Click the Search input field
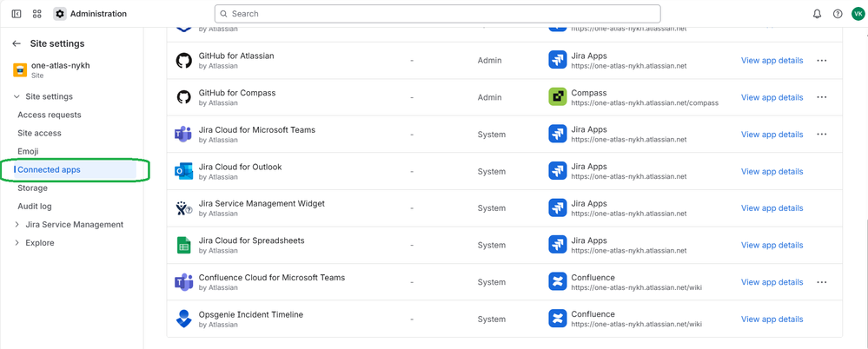 437,14
